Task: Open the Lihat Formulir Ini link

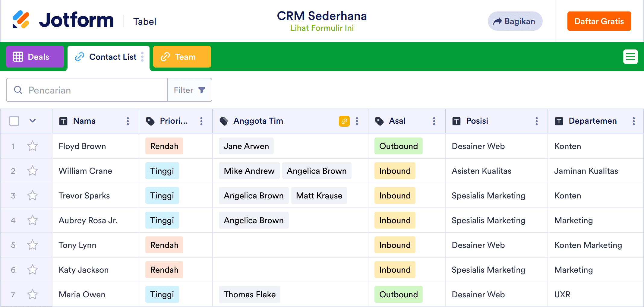Action: coord(321,28)
